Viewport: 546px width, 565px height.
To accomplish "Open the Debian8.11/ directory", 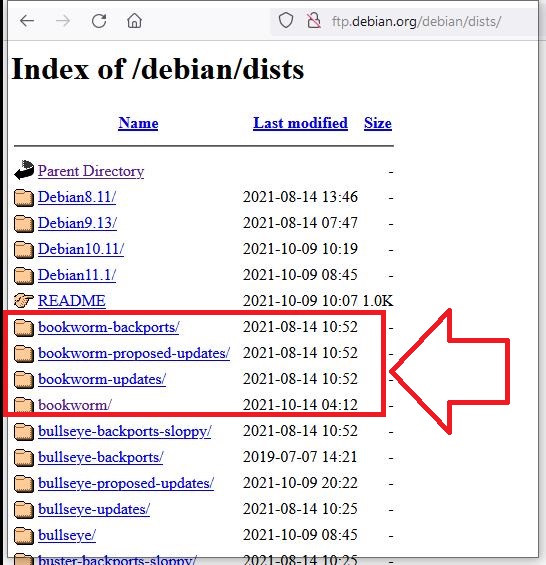I will (x=77, y=197).
